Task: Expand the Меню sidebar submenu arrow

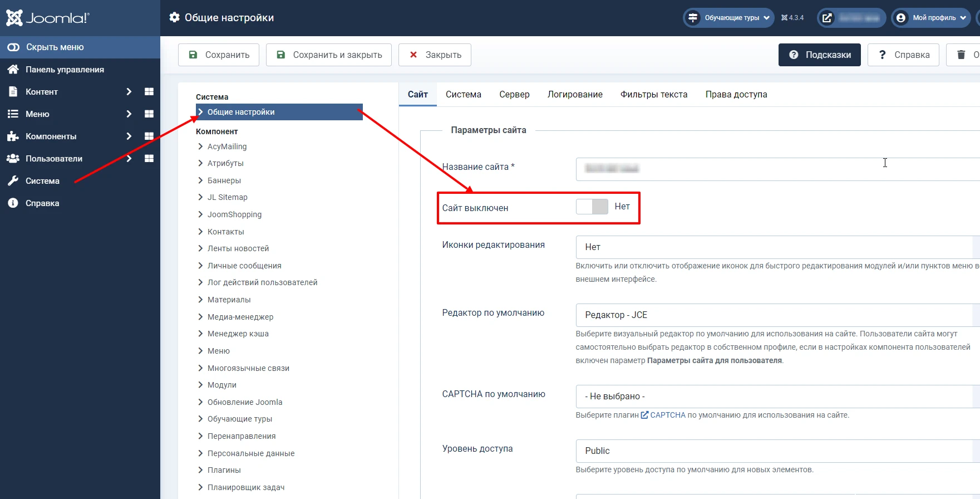Action: 129,114
